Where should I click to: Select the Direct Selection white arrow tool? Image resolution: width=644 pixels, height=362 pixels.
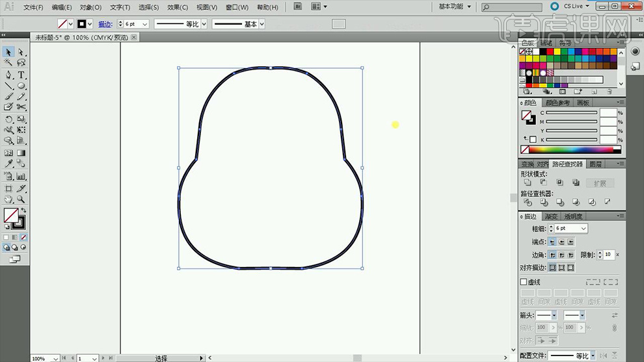(21, 52)
